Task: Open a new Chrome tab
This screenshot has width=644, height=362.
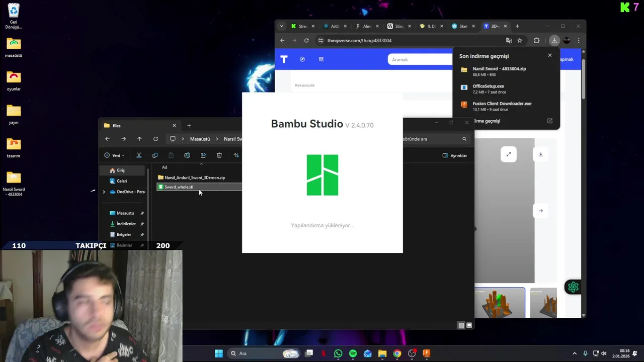Action: click(517, 26)
